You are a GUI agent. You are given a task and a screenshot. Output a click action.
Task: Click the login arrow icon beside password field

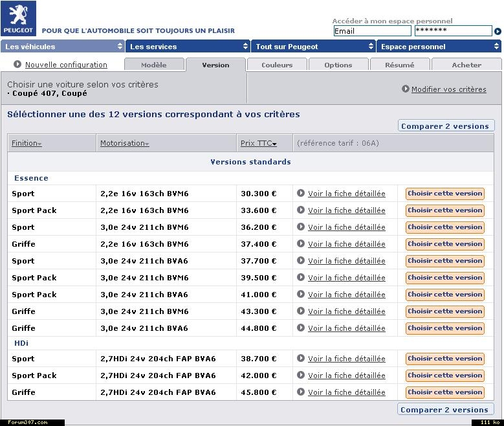pos(498,31)
